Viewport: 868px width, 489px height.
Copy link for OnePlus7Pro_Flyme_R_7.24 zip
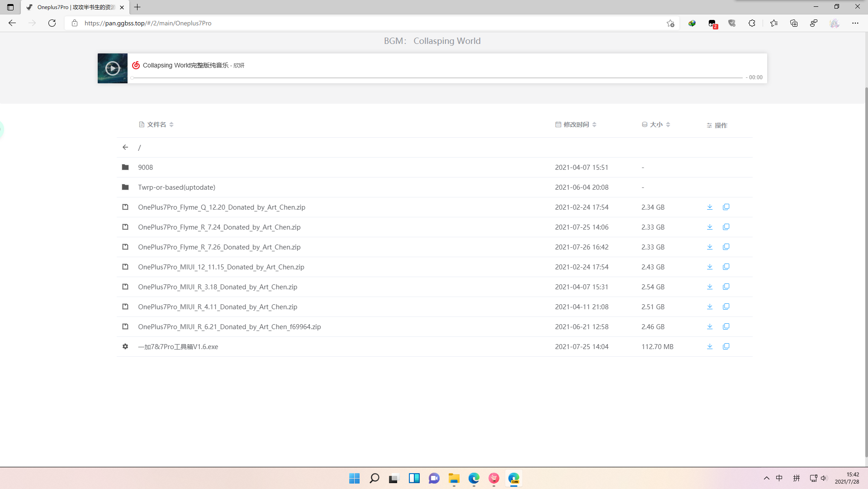[x=726, y=227]
